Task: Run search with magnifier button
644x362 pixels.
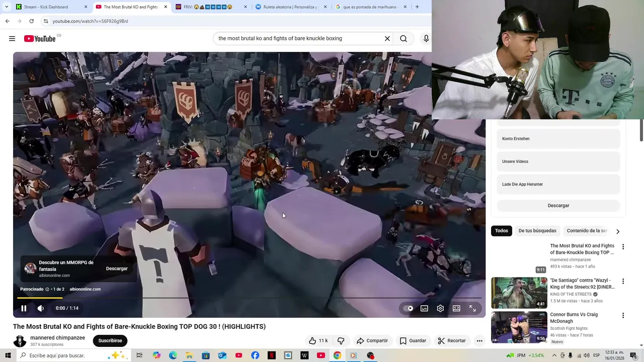Action: pos(404,39)
